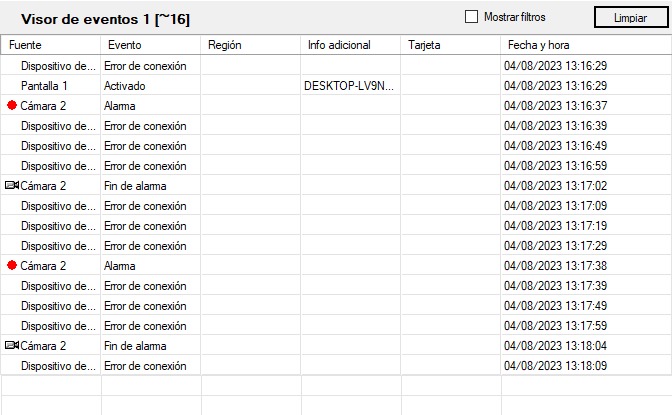
Task: Sort by the Evento column header
Action: (150, 45)
